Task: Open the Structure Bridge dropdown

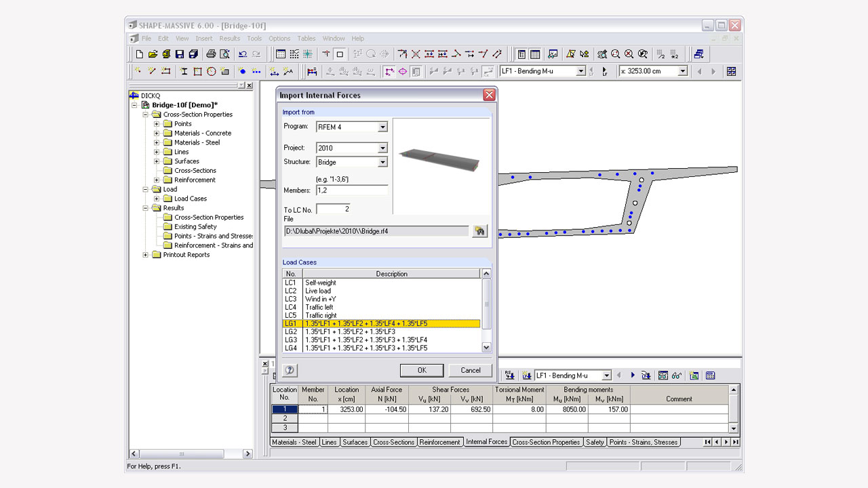Action: [382, 162]
